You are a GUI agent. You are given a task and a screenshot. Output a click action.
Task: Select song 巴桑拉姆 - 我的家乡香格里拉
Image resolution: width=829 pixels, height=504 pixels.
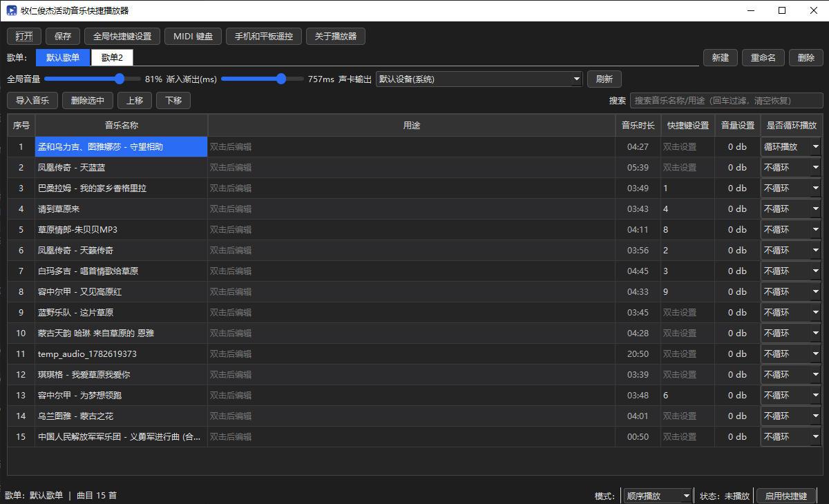tap(122, 188)
